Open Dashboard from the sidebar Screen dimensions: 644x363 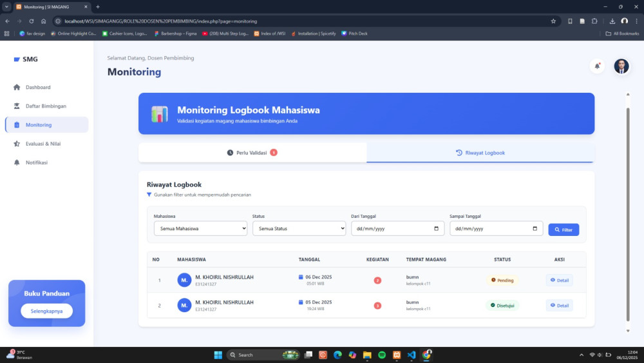point(38,87)
